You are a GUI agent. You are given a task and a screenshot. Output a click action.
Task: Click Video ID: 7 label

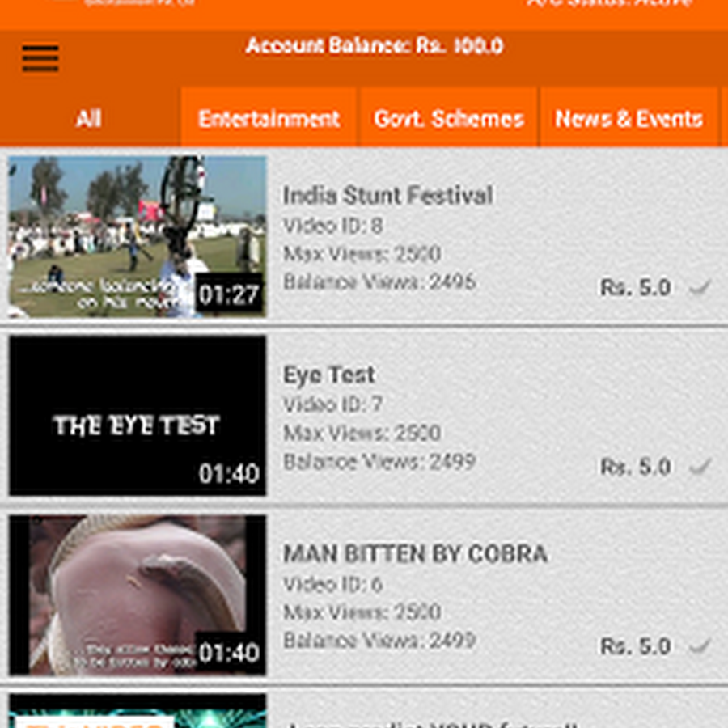pyautogui.click(x=333, y=404)
